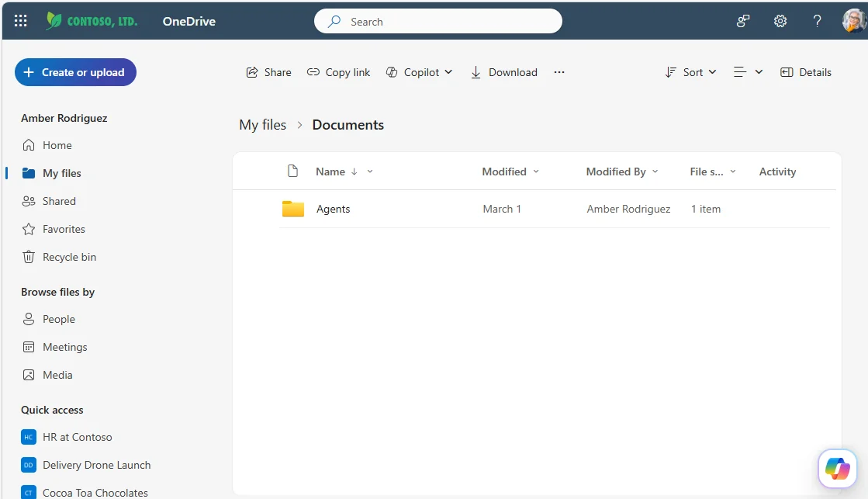Screen dimensions: 868x499
Task: Click the Home house icon
Action: point(29,145)
